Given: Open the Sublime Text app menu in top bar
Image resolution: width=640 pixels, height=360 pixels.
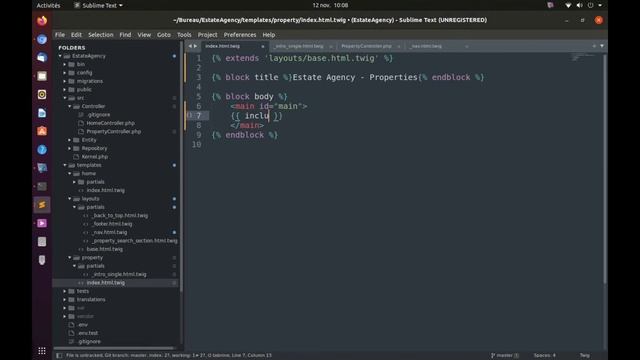Looking at the screenshot, I should (x=98, y=5).
